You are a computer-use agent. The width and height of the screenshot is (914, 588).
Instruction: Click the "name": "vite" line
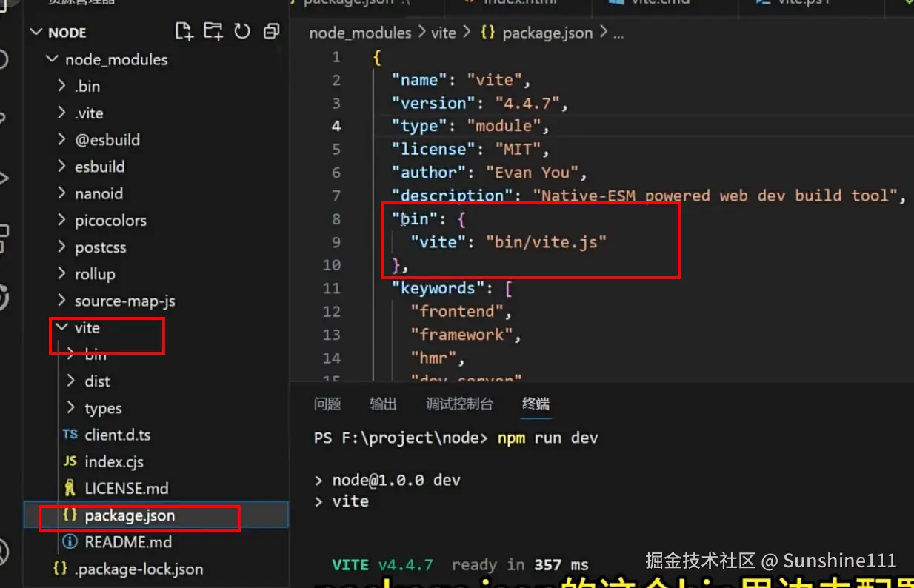pos(461,80)
